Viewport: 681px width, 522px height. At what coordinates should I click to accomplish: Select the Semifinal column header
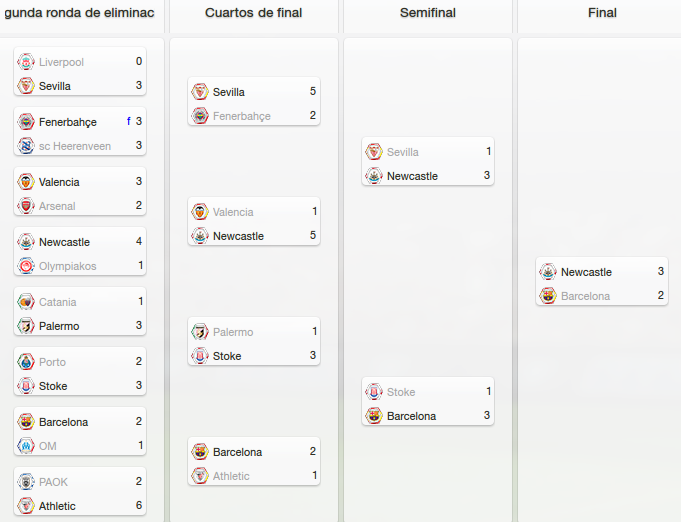point(428,13)
